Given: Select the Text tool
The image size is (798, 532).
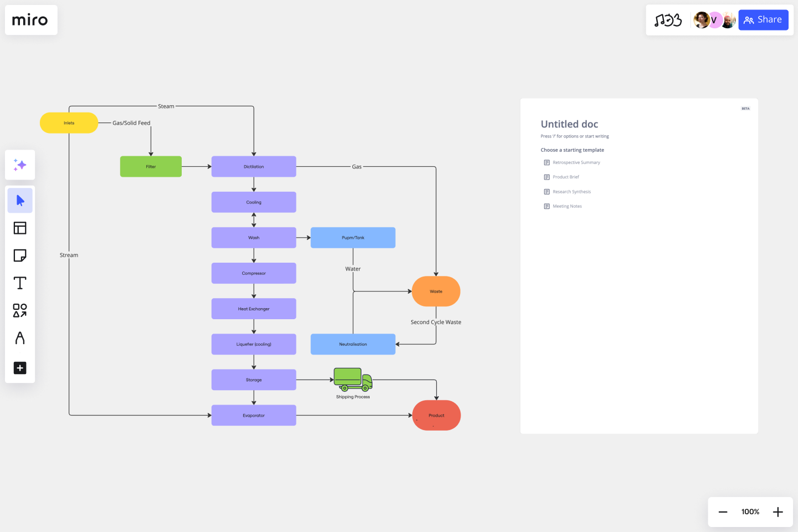Looking at the screenshot, I should pyautogui.click(x=20, y=283).
